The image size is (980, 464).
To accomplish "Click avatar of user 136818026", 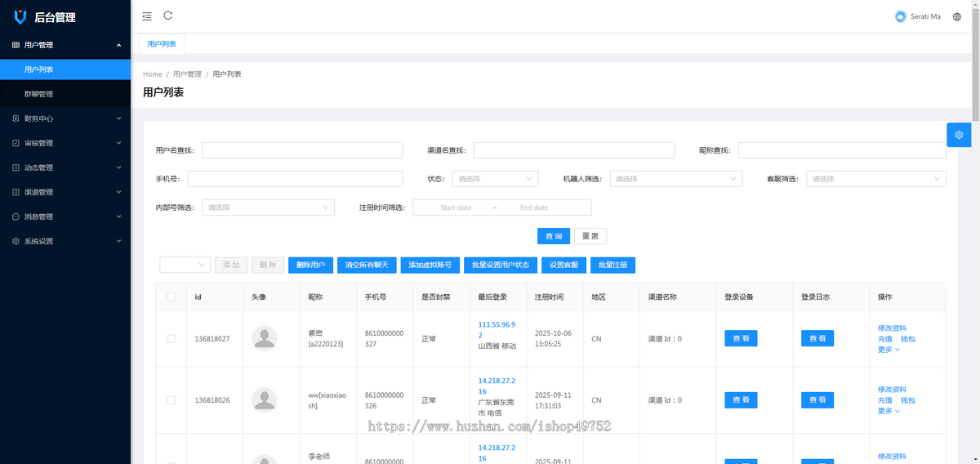I will point(264,400).
